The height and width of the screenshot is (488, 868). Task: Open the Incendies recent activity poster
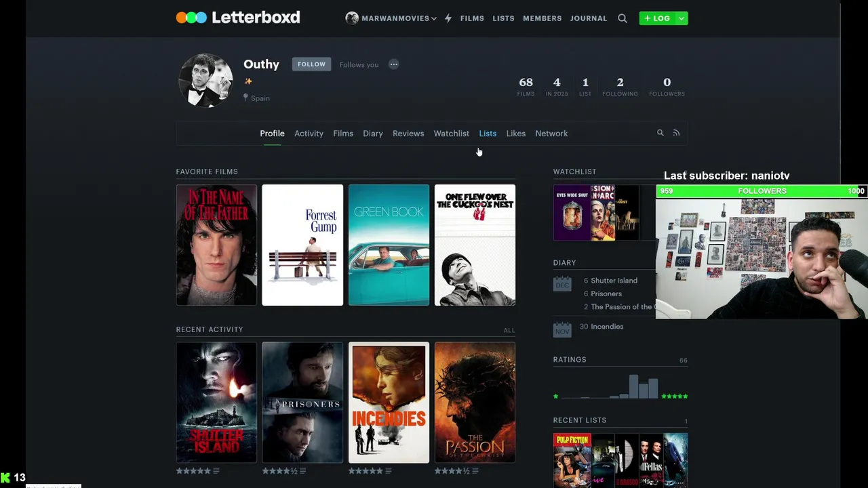coord(389,403)
